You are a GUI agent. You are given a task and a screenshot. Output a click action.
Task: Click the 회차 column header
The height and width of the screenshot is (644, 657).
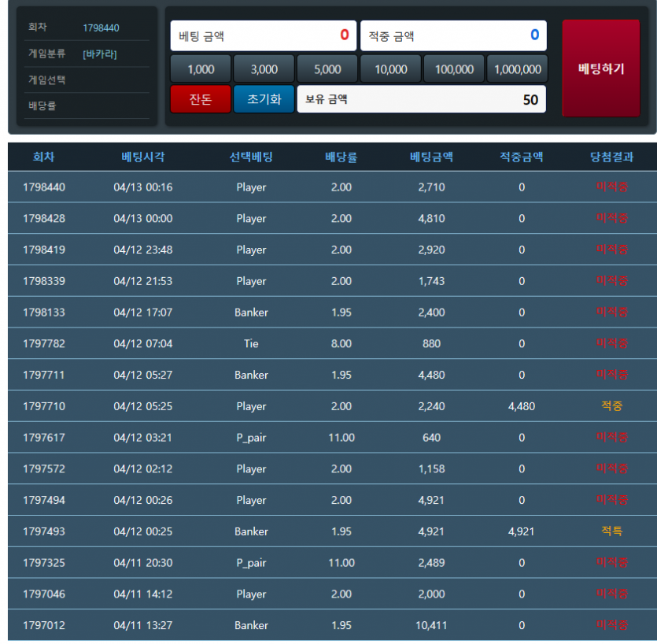pyautogui.click(x=43, y=157)
